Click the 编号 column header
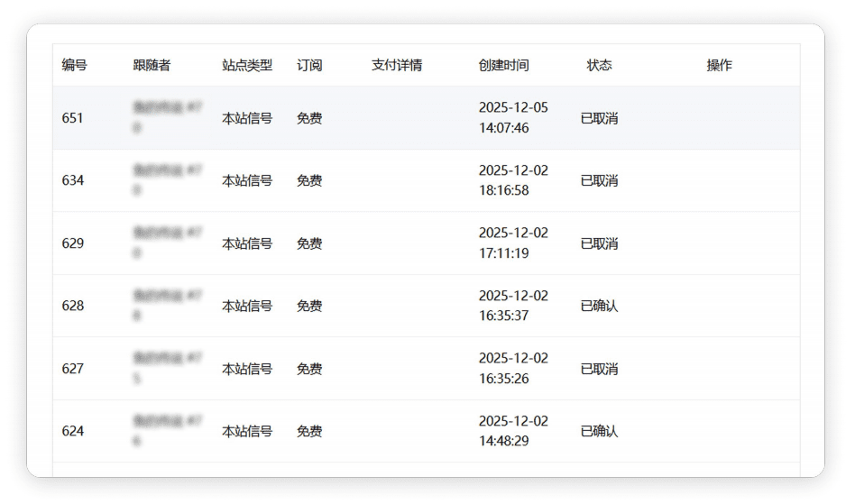Screen dimensions: 855x504 pos(74,65)
